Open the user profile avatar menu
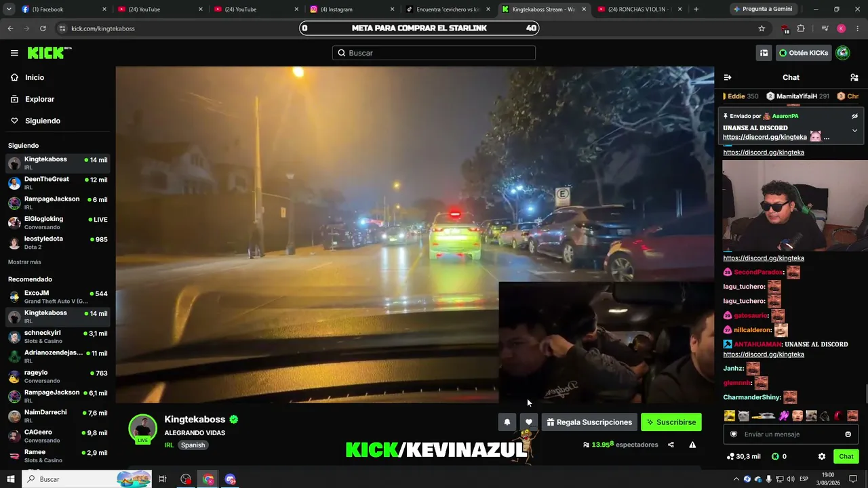Screen dimensions: 868x488 point(842,53)
